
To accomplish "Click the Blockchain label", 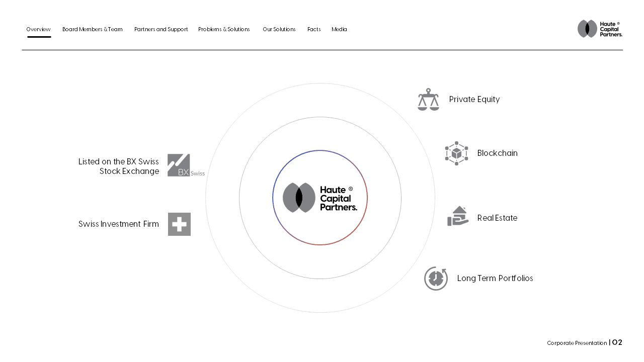I will click(498, 153).
